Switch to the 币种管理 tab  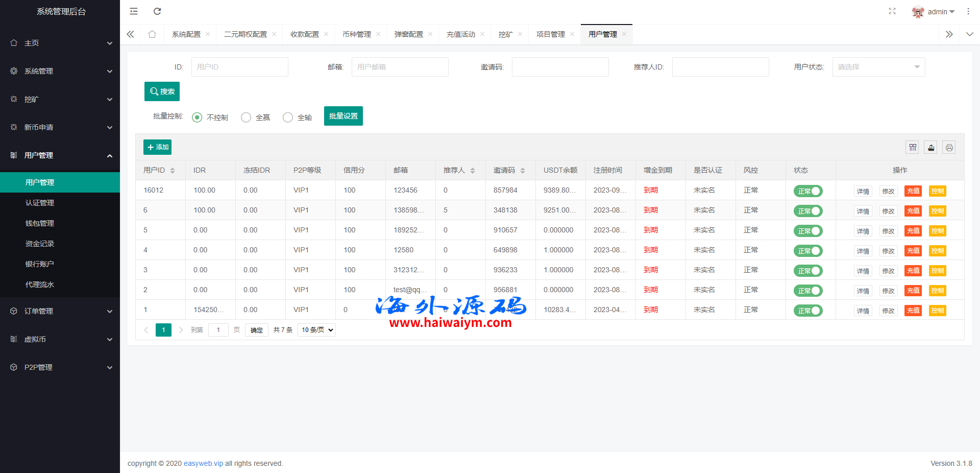pyautogui.click(x=357, y=34)
